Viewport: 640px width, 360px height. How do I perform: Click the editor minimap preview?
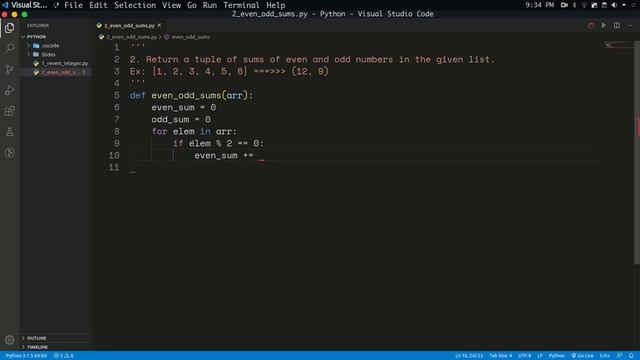(x=618, y=44)
